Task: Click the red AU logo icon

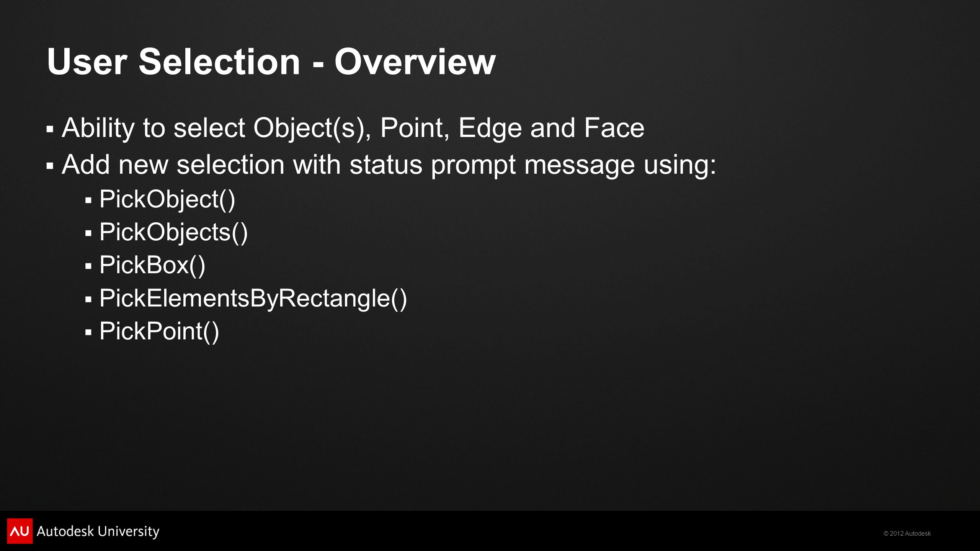Action: click(20, 531)
